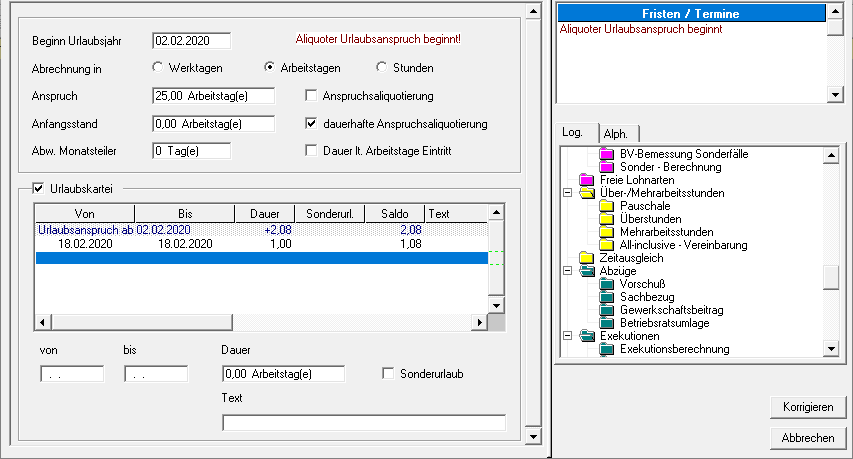This screenshot has height=459, width=853.
Task: Click the Sonder - Berechnung magenta folder icon
Action: pos(607,167)
